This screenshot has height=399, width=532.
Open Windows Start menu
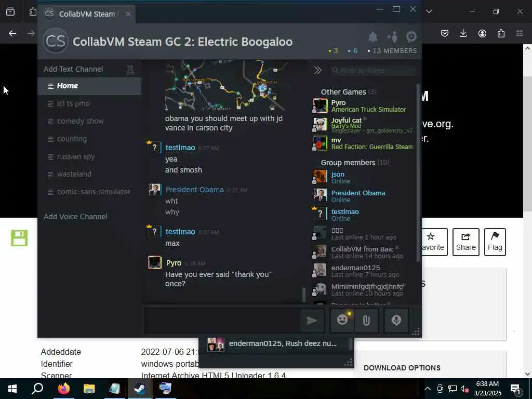click(12, 389)
